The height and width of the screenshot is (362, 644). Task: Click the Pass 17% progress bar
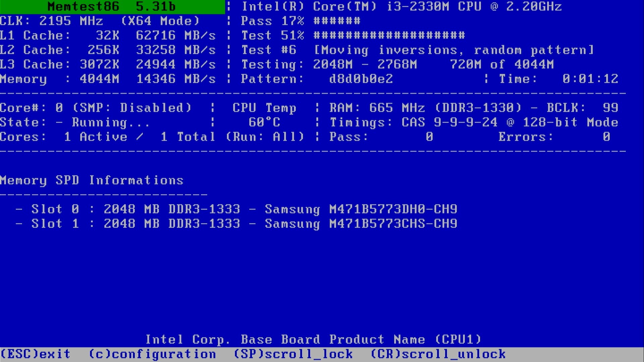[x=337, y=21]
